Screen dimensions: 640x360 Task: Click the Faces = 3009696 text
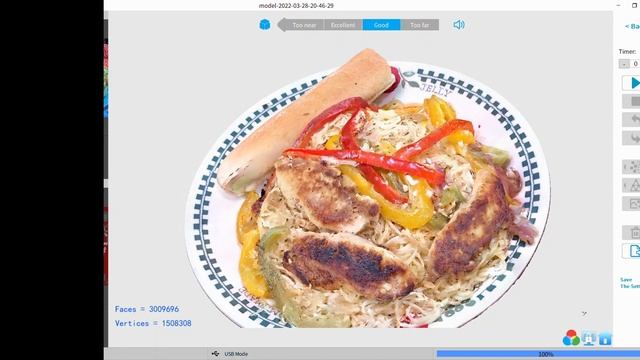point(147,309)
